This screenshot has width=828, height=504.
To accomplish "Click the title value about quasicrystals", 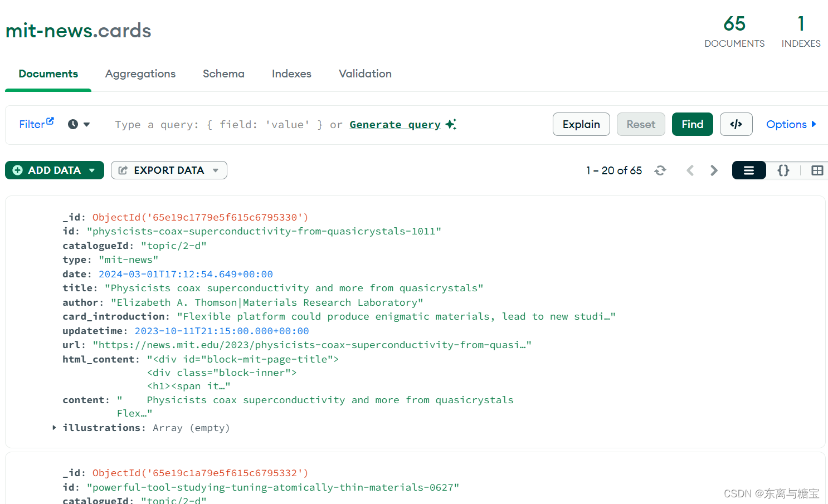I will click(x=294, y=288).
